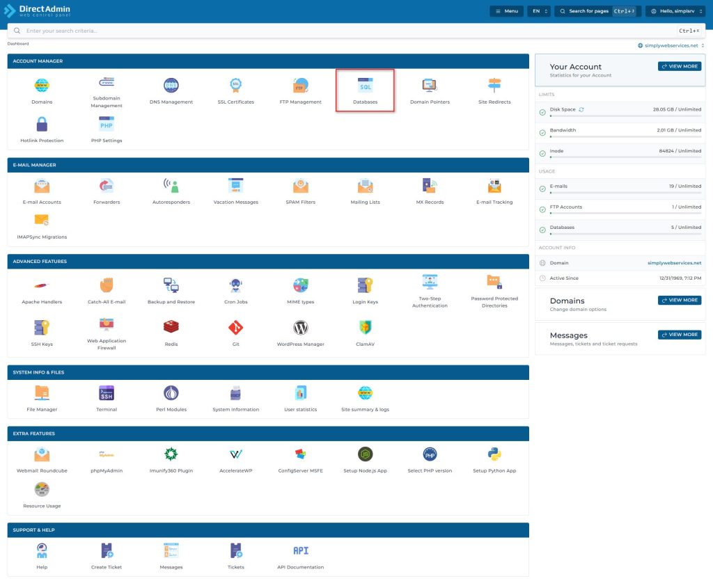Viewport: 713px width, 588px height.
Task: Click VIEW MORE beside Messages
Action: pyautogui.click(x=680, y=335)
